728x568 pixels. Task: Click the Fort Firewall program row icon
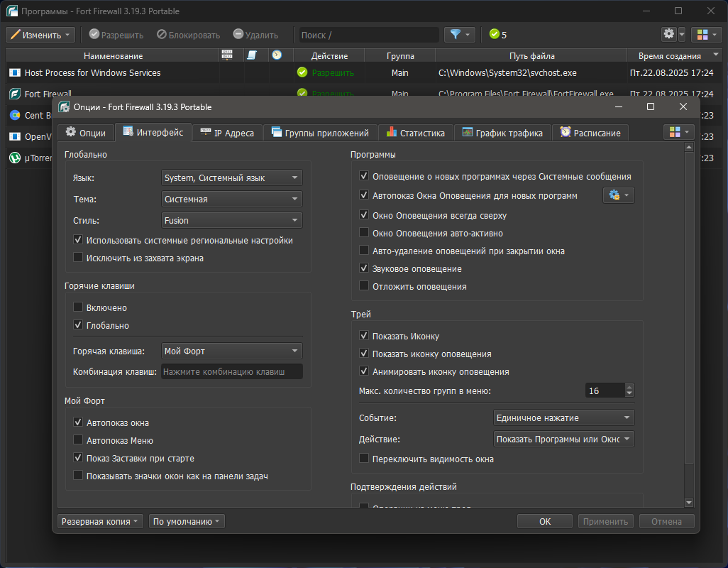[x=15, y=94]
